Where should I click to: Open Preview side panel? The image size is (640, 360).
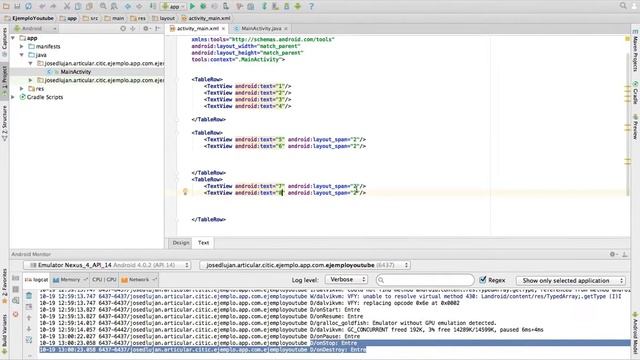pyautogui.click(x=635, y=126)
